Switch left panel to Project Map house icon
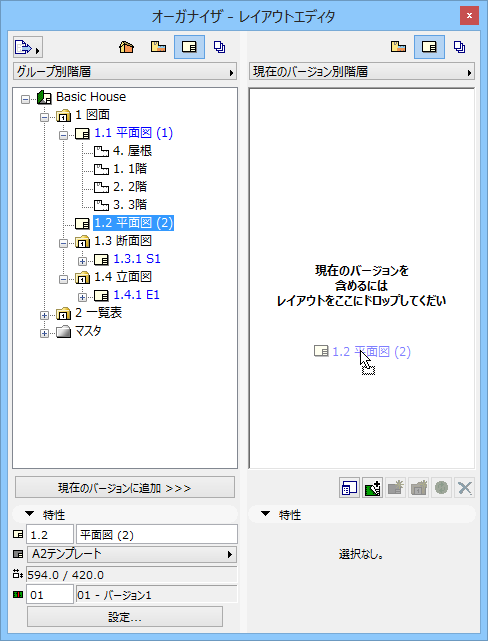This screenshot has height=641, width=488. (x=127, y=47)
